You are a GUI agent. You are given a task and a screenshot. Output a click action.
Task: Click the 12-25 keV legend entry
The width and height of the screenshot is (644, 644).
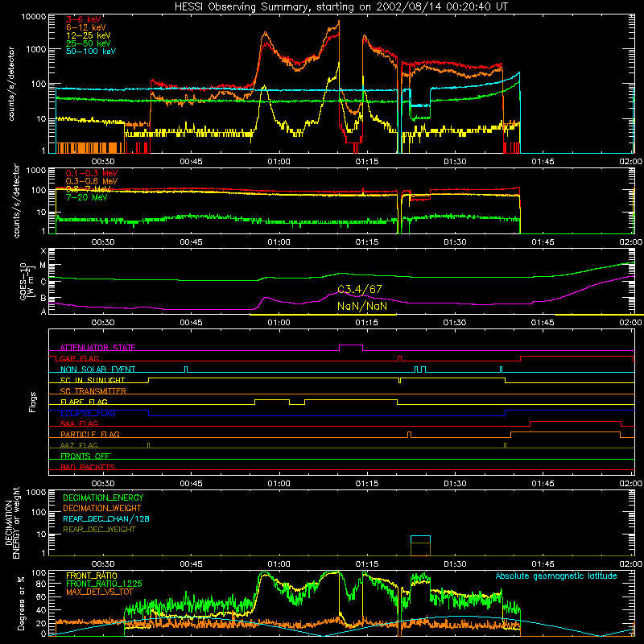coord(89,35)
